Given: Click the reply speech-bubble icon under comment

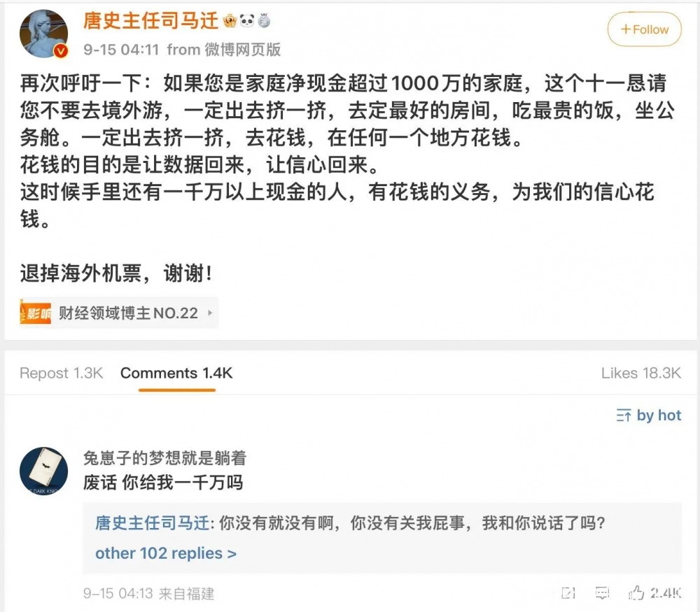Looking at the screenshot, I should point(602,593).
